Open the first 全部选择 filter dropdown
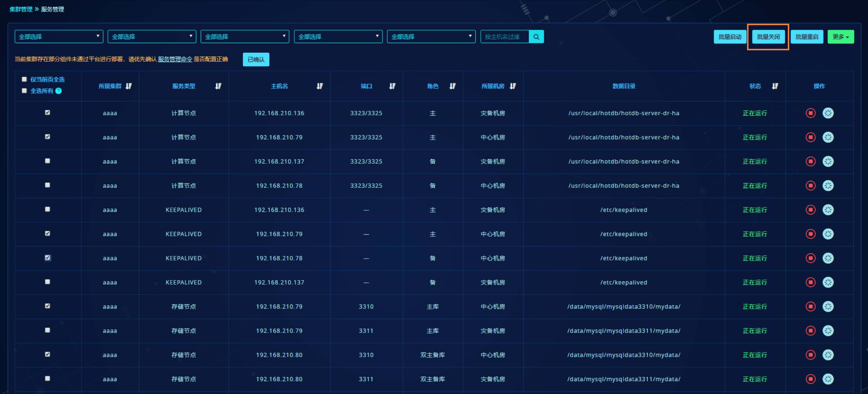 pyautogui.click(x=59, y=37)
